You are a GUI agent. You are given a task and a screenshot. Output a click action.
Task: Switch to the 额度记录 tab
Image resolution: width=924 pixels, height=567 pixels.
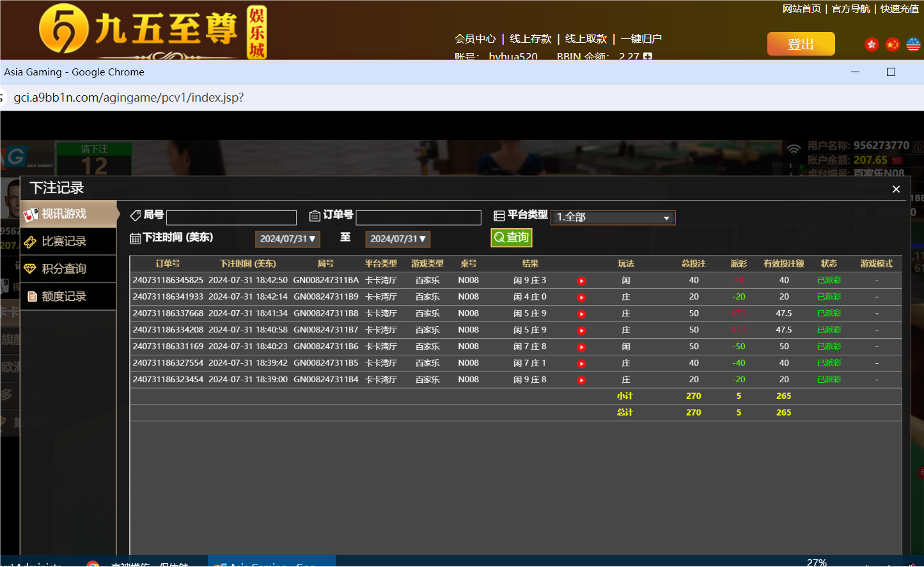coord(64,296)
